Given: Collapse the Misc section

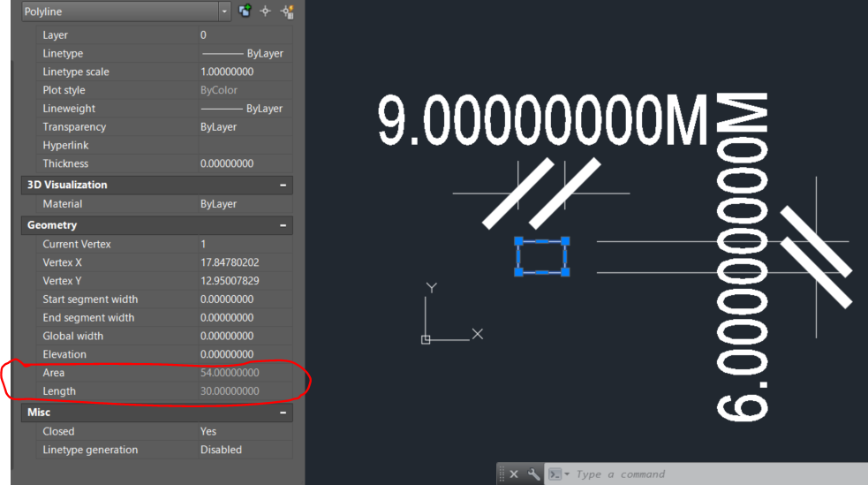Looking at the screenshot, I should coord(283,413).
